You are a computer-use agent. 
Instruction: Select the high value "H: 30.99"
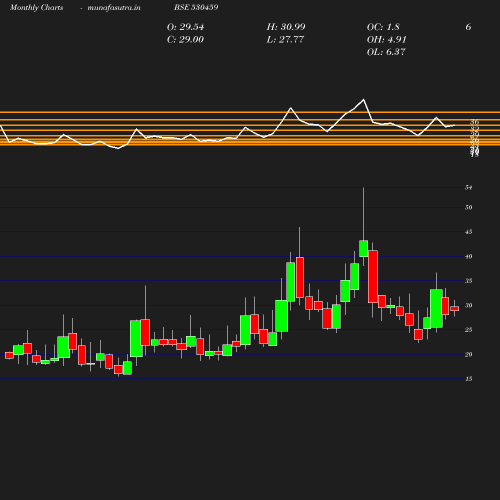point(286,27)
